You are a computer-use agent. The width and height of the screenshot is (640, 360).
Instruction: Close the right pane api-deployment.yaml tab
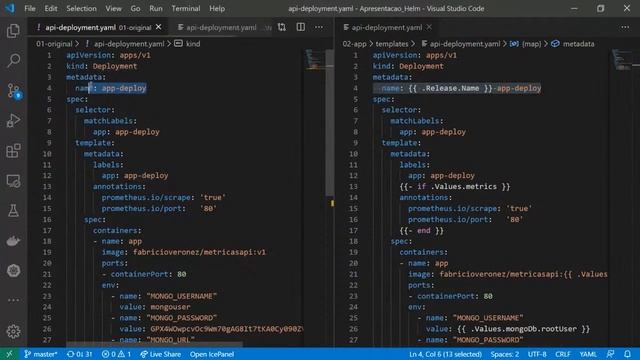coord(429,27)
